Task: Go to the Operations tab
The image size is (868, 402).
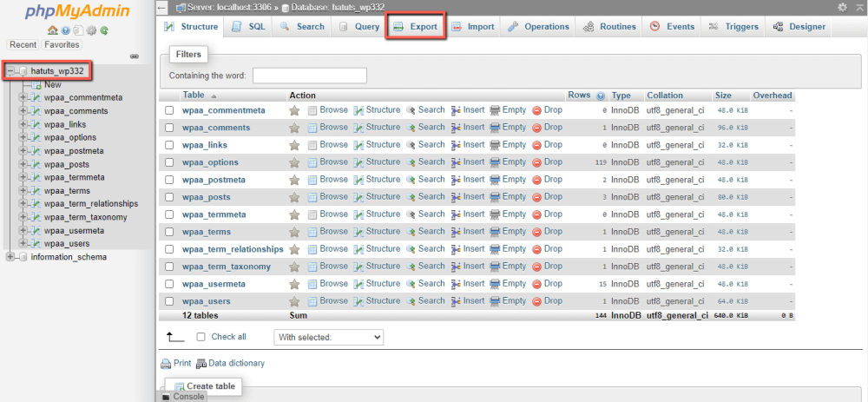Action: 538,27
